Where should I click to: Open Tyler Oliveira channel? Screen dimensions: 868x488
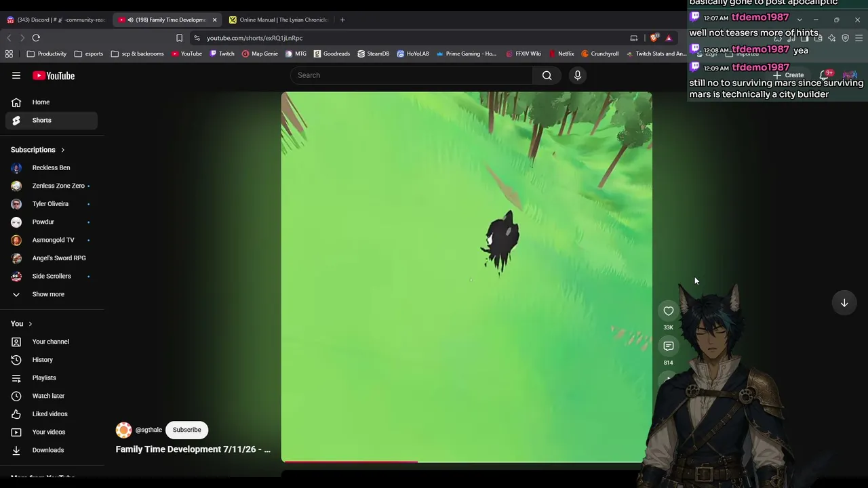52,204
